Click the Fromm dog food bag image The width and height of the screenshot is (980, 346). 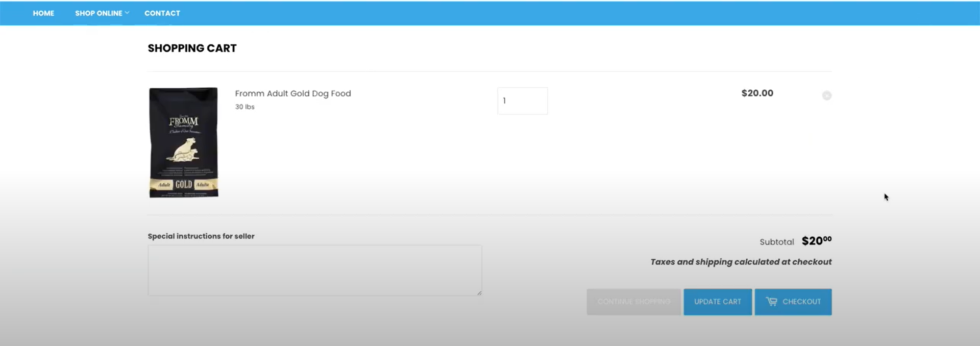183,142
